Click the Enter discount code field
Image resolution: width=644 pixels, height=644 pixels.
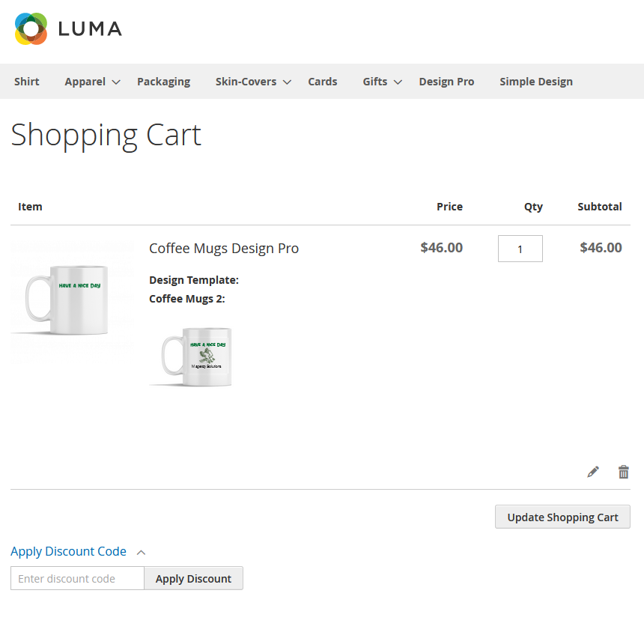[77, 578]
